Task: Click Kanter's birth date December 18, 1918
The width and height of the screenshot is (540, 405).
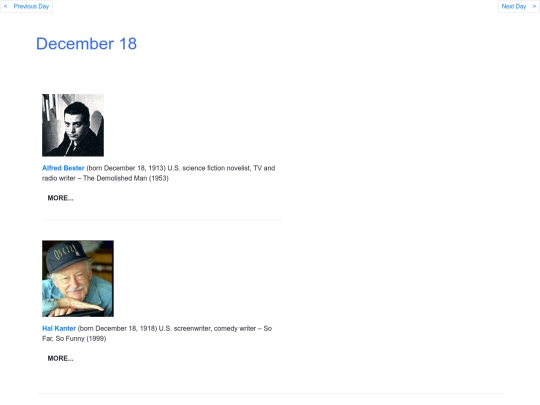Action: [x=125, y=329]
